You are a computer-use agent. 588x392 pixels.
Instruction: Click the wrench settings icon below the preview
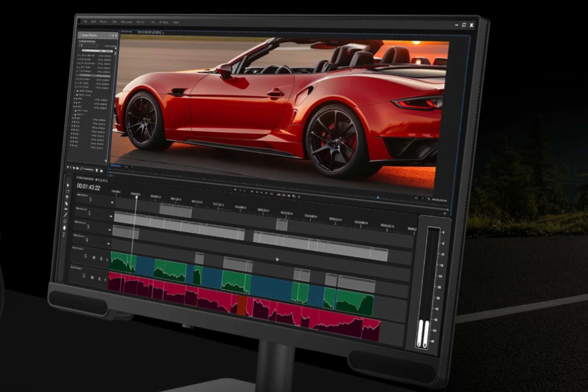428,199
